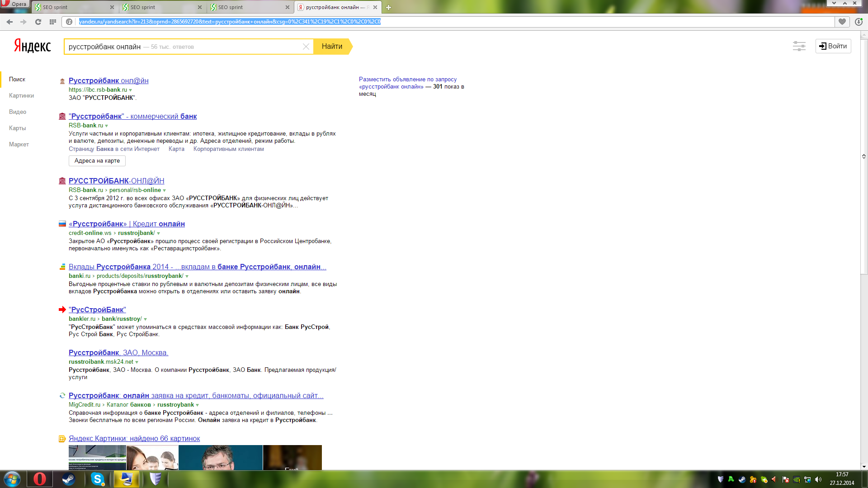Viewport: 868px width, 488px height.
Task: Open the РУССТРОЙБАНК-ОНЛ@ЙН result link
Action: (117, 181)
